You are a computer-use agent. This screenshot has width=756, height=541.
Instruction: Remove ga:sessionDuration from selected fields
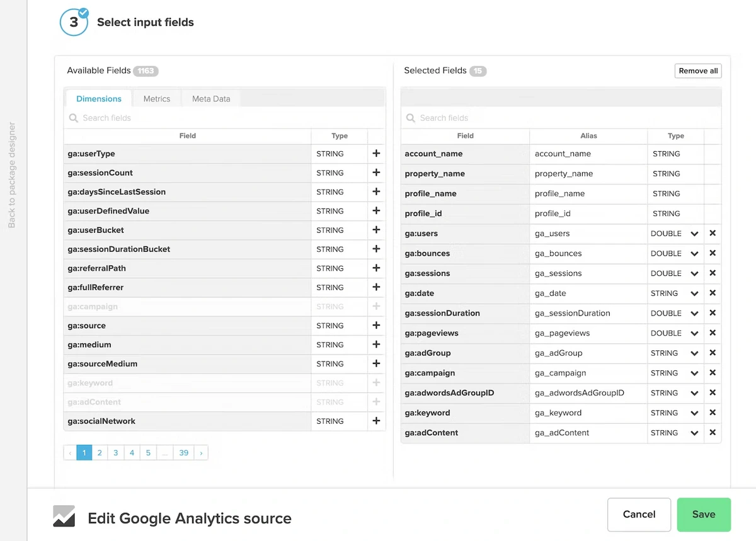713,313
